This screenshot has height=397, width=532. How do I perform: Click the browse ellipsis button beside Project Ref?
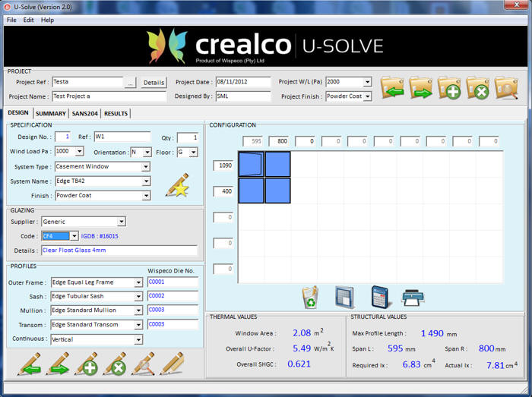pos(130,83)
